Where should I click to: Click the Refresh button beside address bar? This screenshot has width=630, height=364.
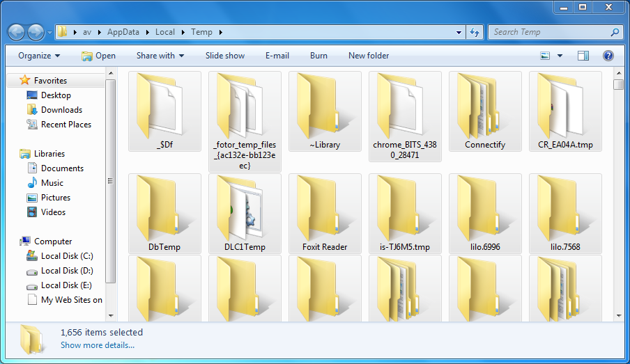click(x=475, y=32)
